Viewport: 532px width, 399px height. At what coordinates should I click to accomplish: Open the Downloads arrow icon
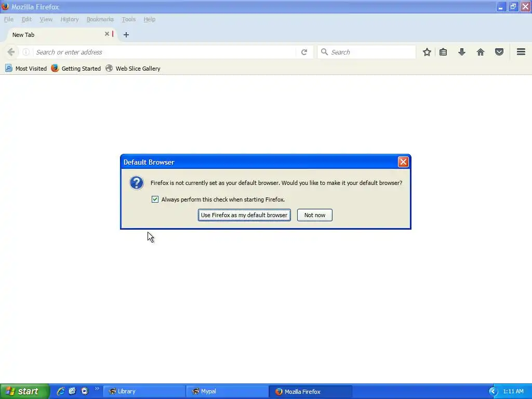point(462,52)
